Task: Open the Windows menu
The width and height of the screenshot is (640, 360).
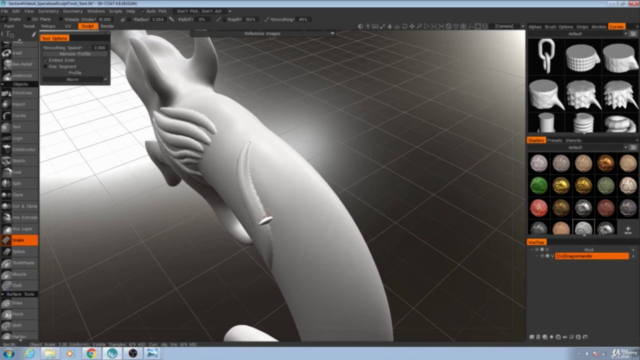Action: point(96,11)
